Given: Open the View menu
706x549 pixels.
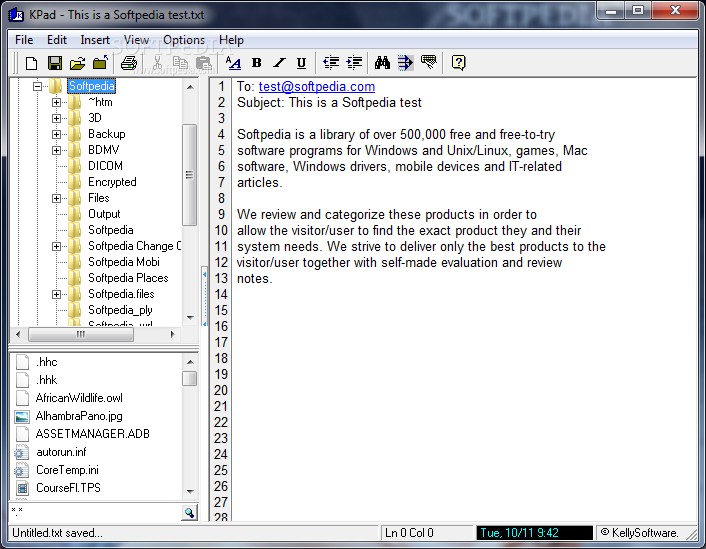Looking at the screenshot, I should tap(136, 40).
